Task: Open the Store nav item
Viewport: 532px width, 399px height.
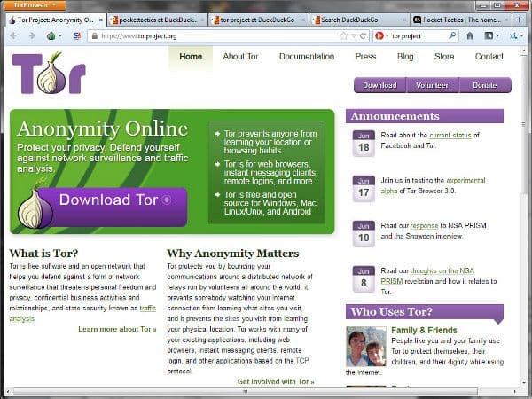Action: (444, 57)
